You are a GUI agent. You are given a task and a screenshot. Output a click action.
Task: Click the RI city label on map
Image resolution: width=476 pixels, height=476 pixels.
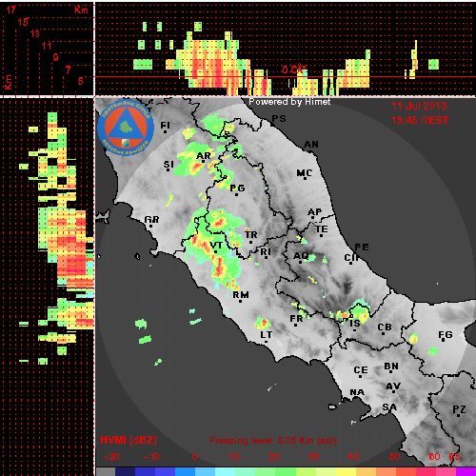[266, 252]
